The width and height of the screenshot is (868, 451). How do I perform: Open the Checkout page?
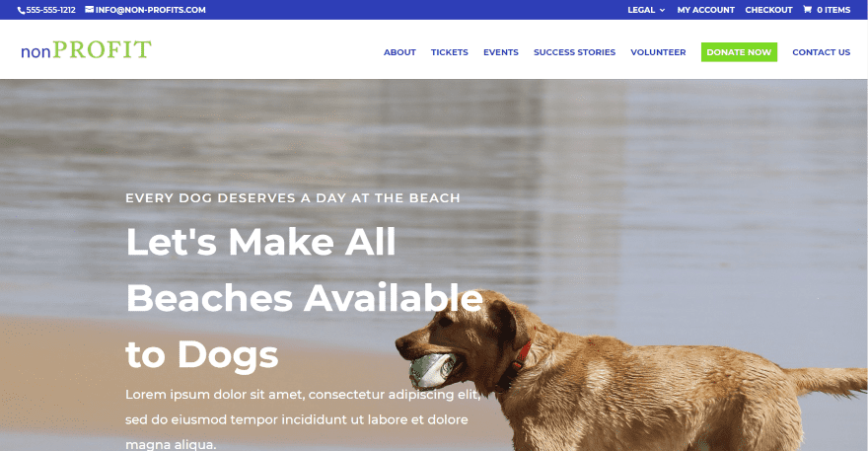pyautogui.click(x=769, y=10)
